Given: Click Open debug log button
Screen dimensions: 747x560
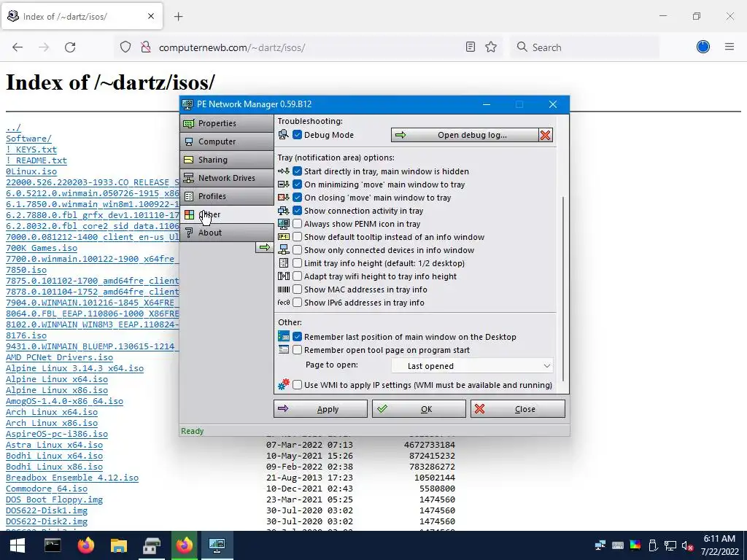Looking at the screenshot, I should pos(465,135).
